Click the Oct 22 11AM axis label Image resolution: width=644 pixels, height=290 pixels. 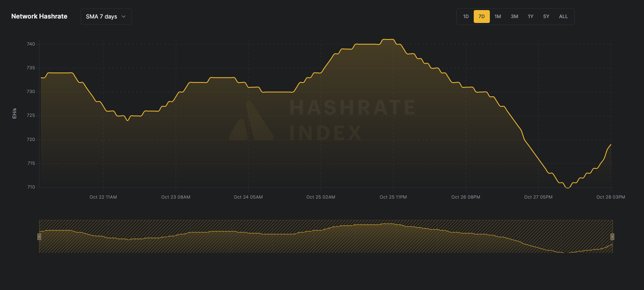pyautogui.click(x=103, y=197)
